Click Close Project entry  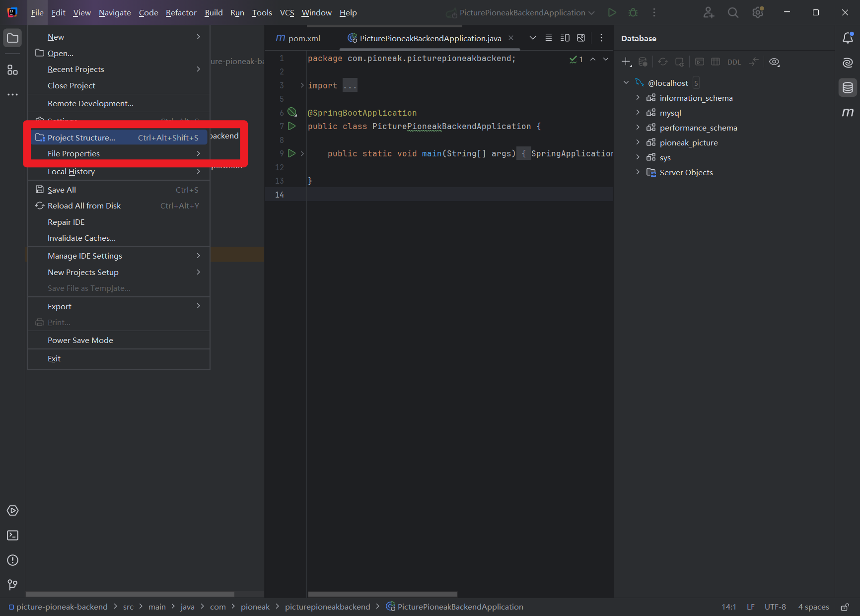(x=119, y=85)
